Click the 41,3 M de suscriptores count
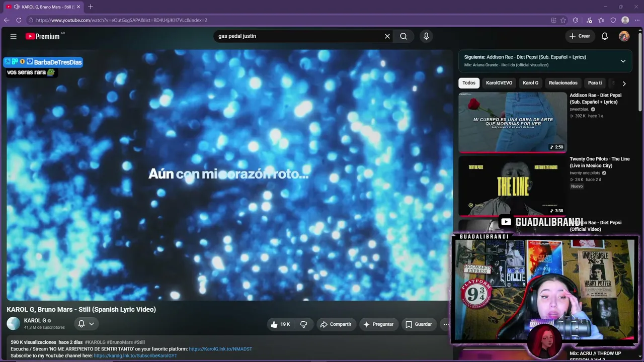The image size is (644, 362). (44, 328)
